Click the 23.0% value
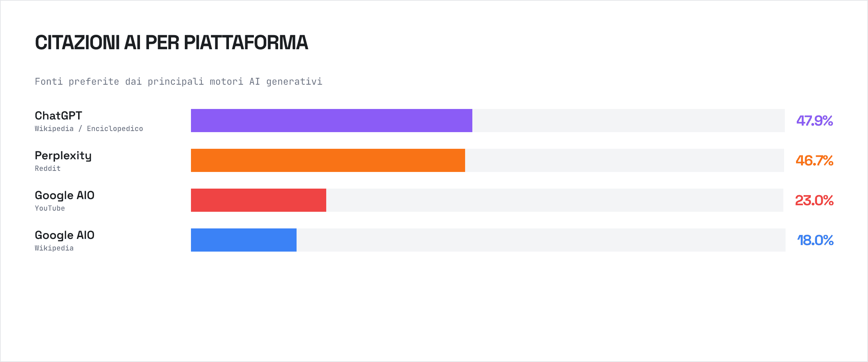The height and width of the screenshot is (362, 868). (814, 200)
